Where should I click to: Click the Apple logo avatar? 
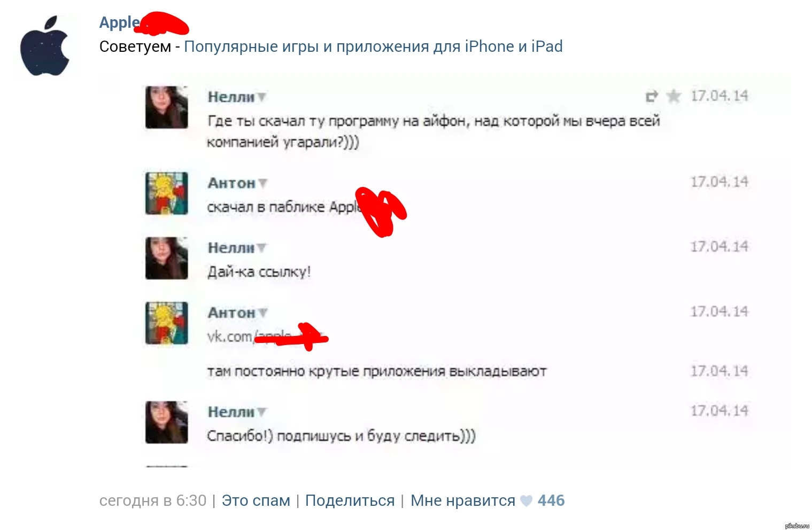[x=45, y=46]
